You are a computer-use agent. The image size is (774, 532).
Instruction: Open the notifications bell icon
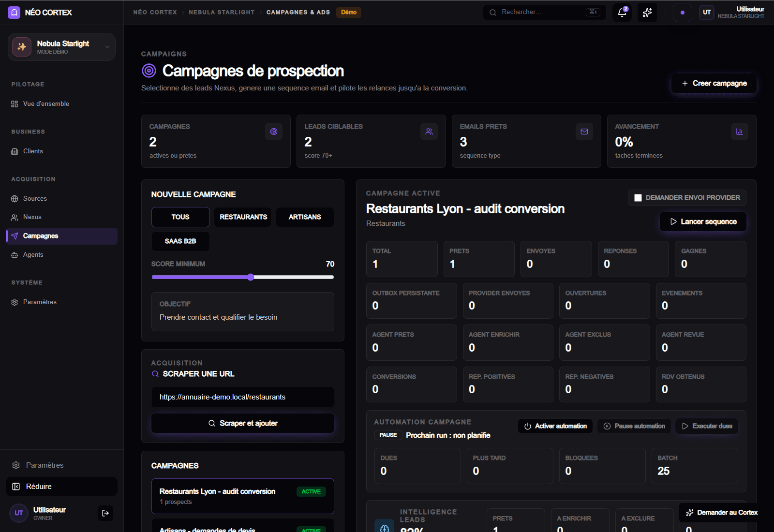coord(622,13)
